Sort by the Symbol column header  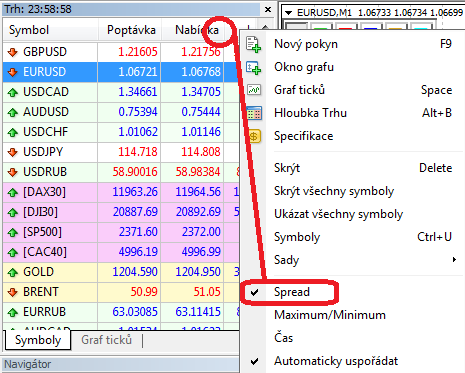click(29, 30)
